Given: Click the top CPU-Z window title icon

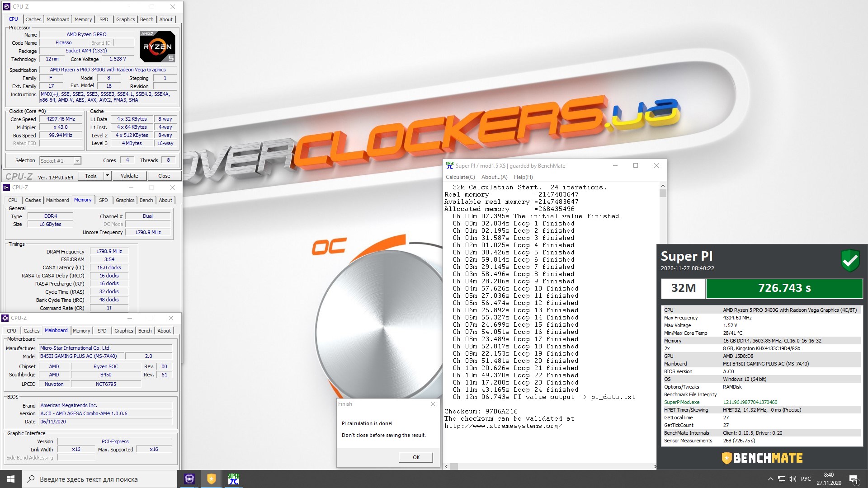Looking at the screenshot, I should coord(6,7).
